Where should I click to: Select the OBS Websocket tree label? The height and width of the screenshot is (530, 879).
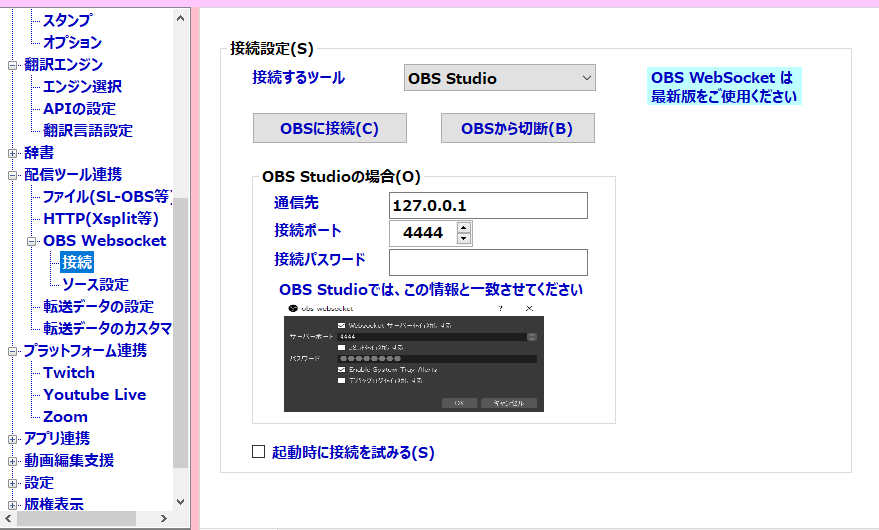pos(105,241)
